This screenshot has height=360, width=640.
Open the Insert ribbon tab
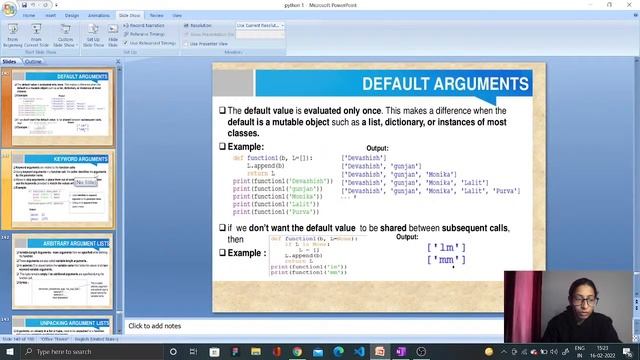(51, 16)
